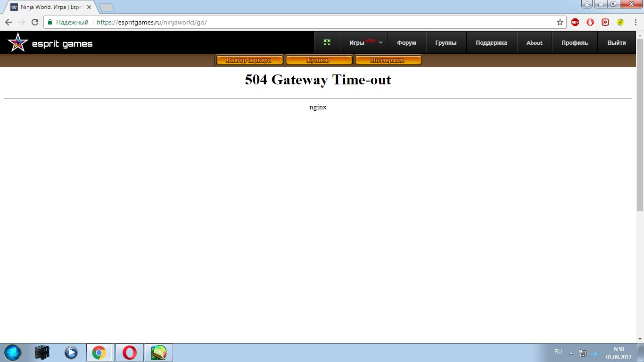Click the red fast-forward extension icon
Image resolution: width=644 pixels, height=362 pixels.
pos(605,22)
